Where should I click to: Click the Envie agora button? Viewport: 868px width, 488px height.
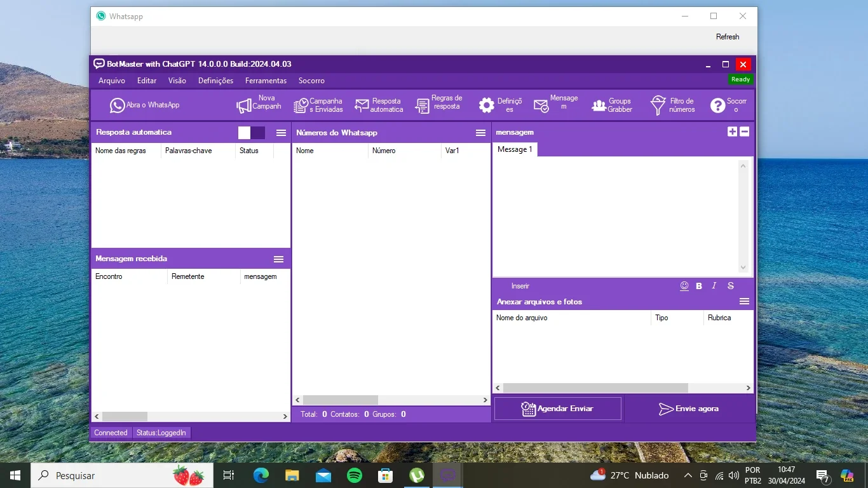pyautogui.click(x=689, y=409)
